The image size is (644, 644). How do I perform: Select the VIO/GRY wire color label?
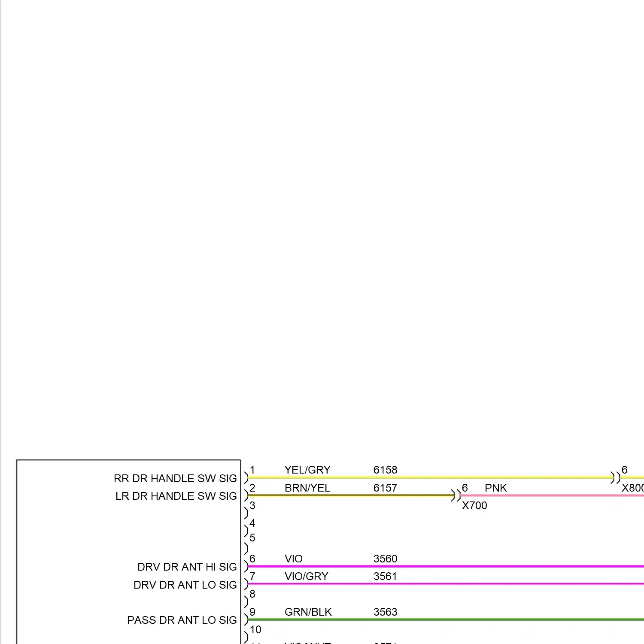[x=306, y=576]
